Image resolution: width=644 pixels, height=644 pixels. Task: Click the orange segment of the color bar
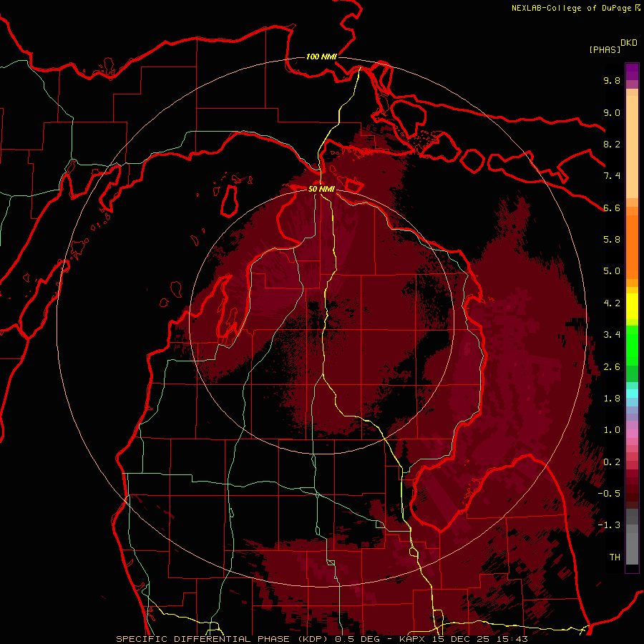click(632, 246)
